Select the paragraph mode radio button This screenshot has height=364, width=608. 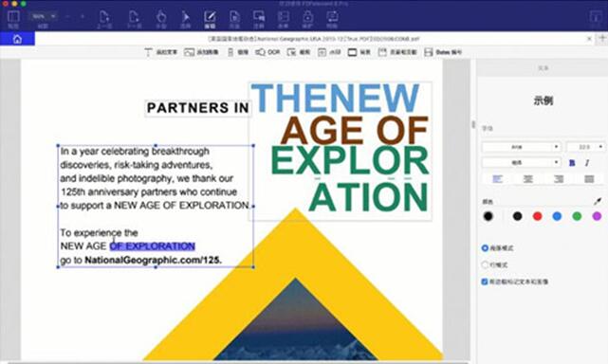[x=485, y=247]
